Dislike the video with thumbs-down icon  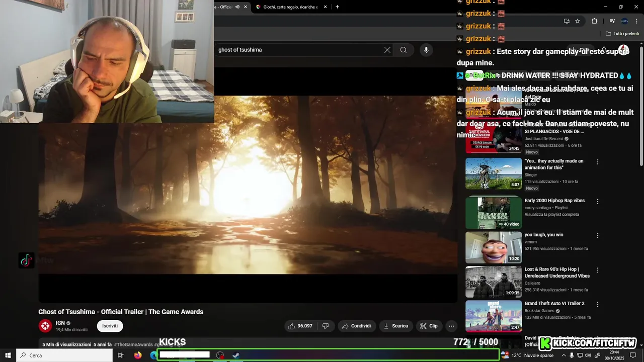(x=325, y=326)
